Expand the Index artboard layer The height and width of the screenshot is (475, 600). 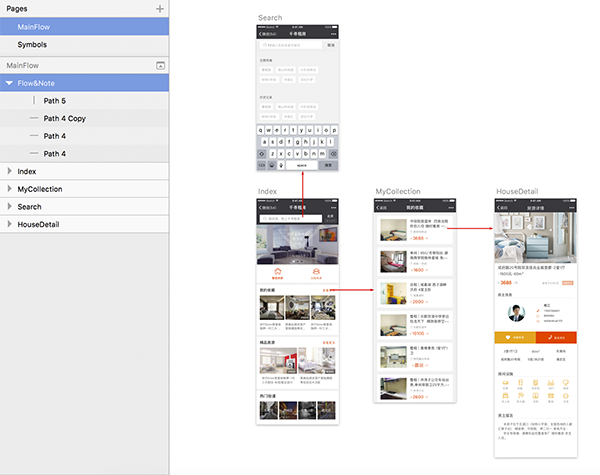click(x=9, y=172)
